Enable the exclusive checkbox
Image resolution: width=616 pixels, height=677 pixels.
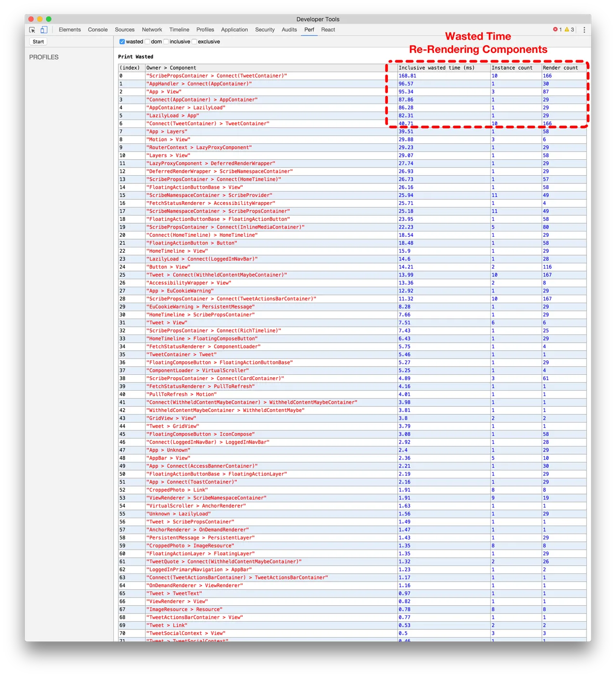coord(194,41)
